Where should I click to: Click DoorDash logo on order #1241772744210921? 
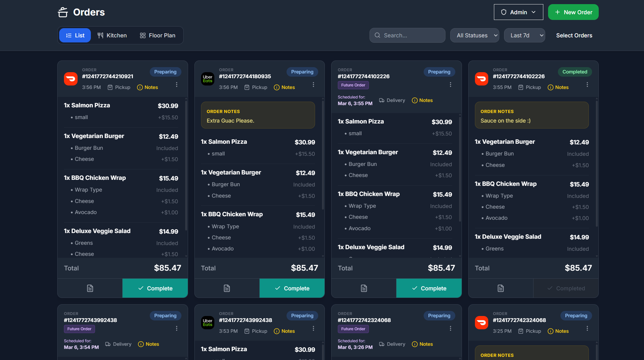(71, 79)
